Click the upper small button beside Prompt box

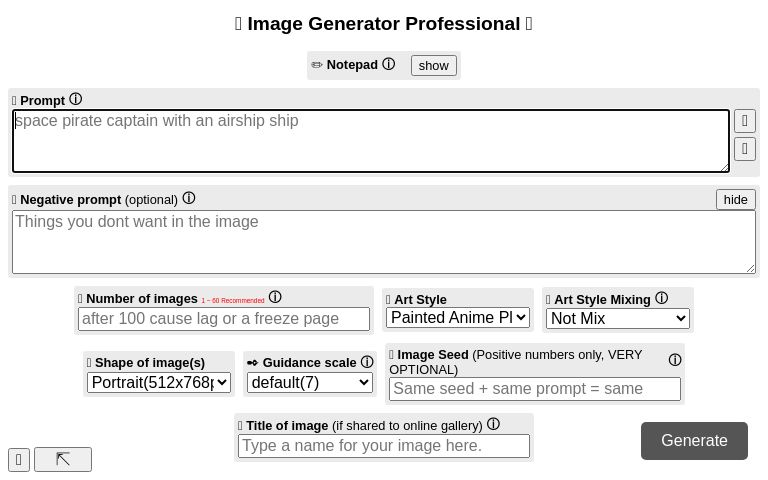(x=744, y=121)
